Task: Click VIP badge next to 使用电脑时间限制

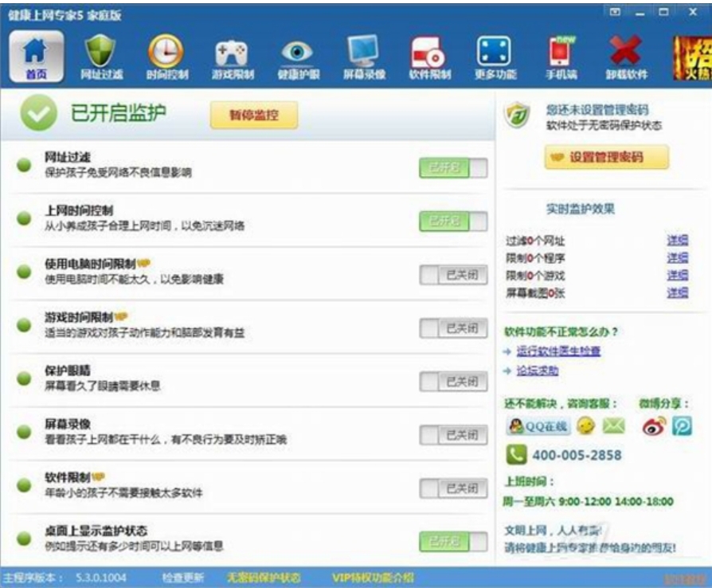Action: coord(143,263)
